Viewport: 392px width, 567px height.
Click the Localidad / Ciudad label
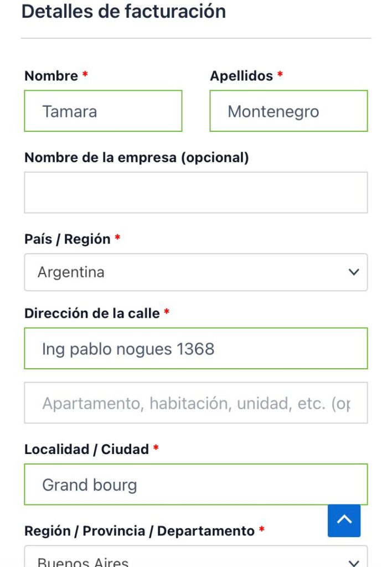86,449
